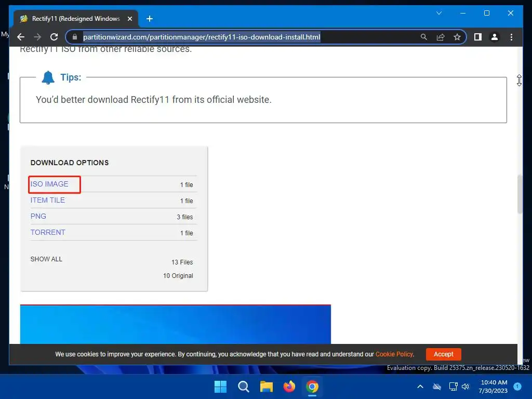Open Chrome three-dot menu
Image resolution: width=532 pixels, height=399 pixels.
[511, 37]
